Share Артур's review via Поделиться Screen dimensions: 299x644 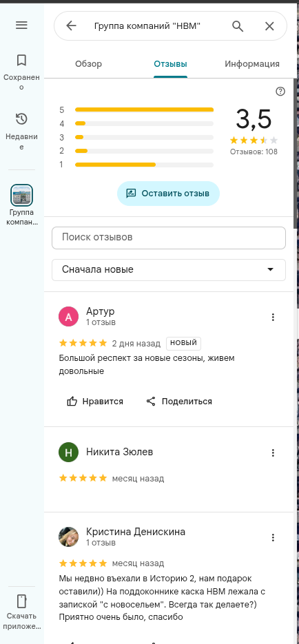click(x=179, y=402)
